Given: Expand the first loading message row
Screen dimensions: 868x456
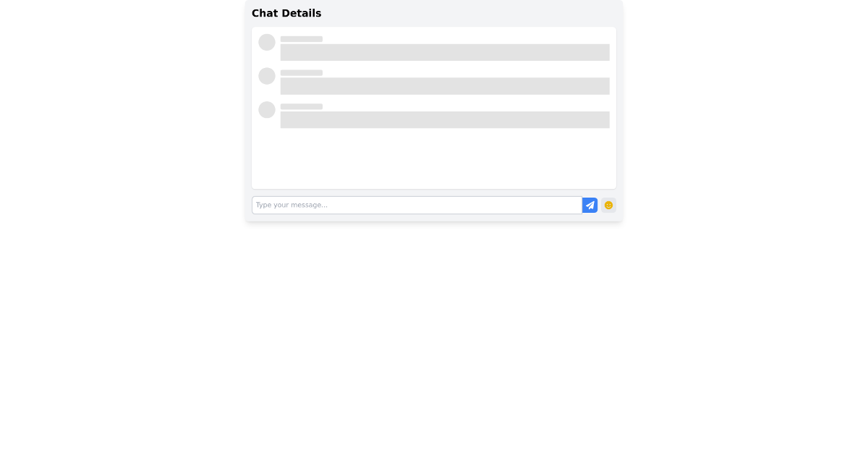Looking at the screenshot, I should tap(444, 46).
